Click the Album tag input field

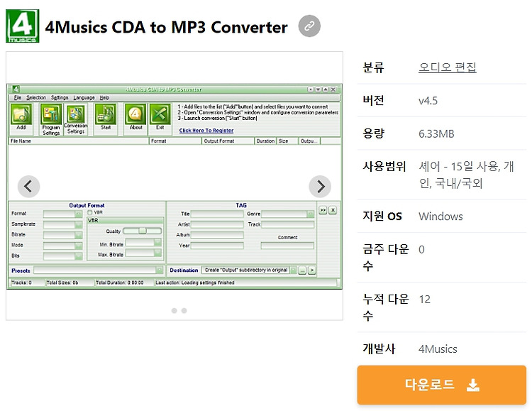click(217, 235)
